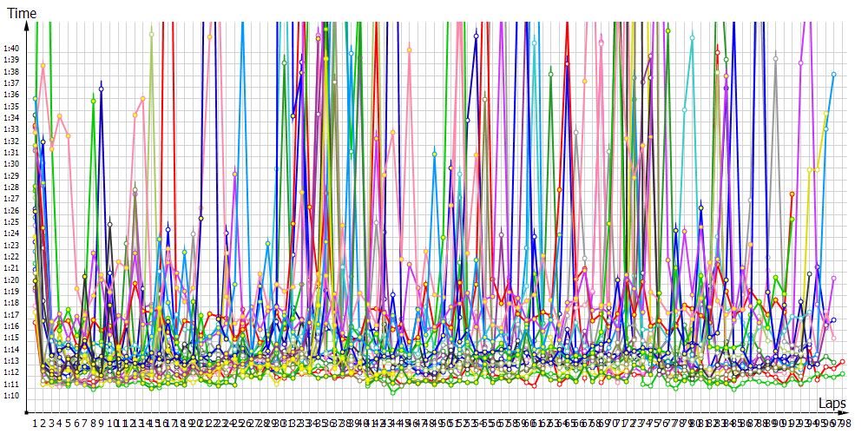Click the purple marker at 1:20 near chart's right end
Viewport: 868px width, 434px height.
click(833, 279)
